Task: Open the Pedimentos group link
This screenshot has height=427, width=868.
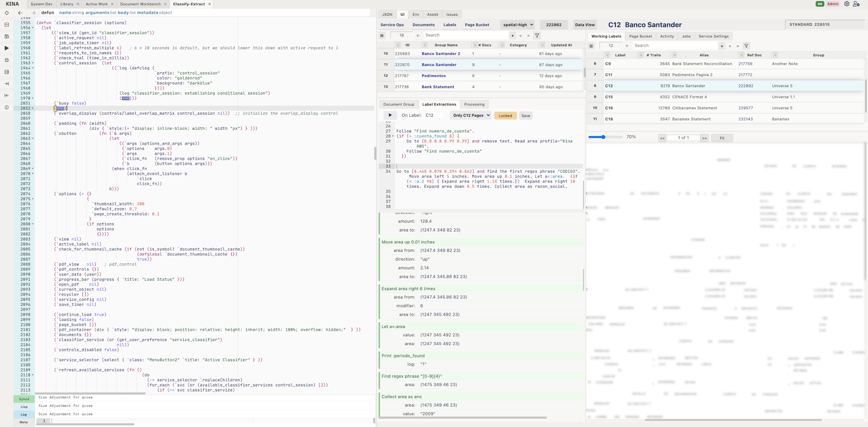Action: (x=434, y=76)
